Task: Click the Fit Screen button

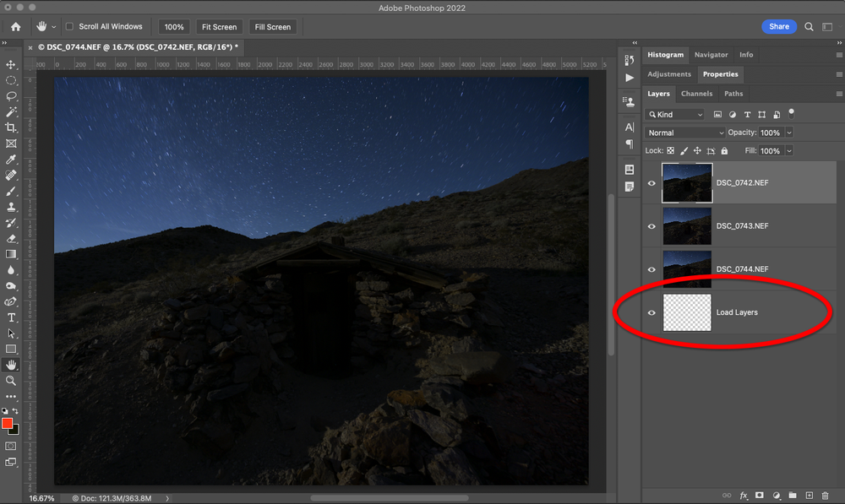Action: (x=219, y=26)
